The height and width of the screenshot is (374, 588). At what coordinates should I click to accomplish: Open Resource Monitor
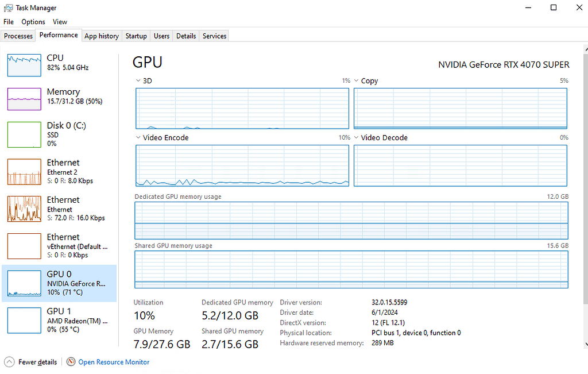(114, 362)
